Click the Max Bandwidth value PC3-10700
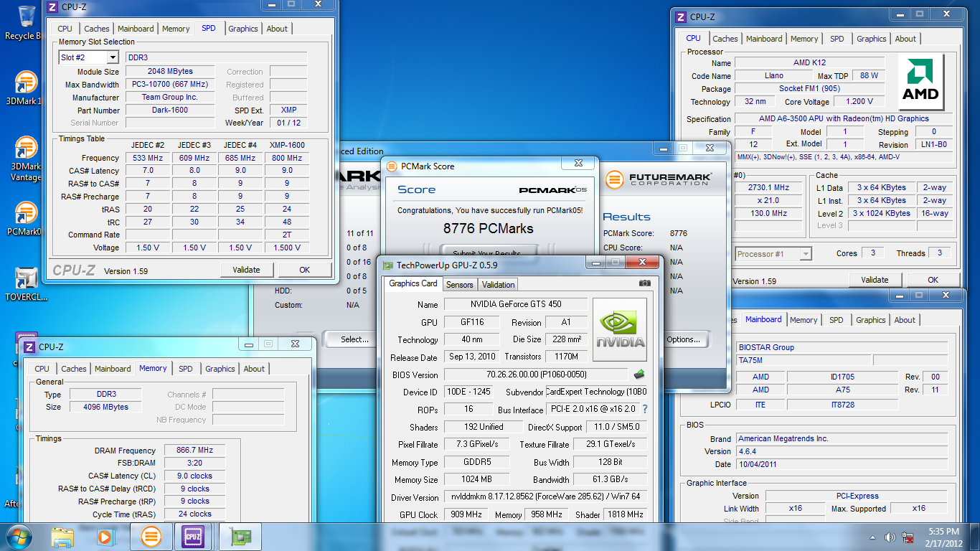This screenshot has height=551, width=980. pos(170,85)
